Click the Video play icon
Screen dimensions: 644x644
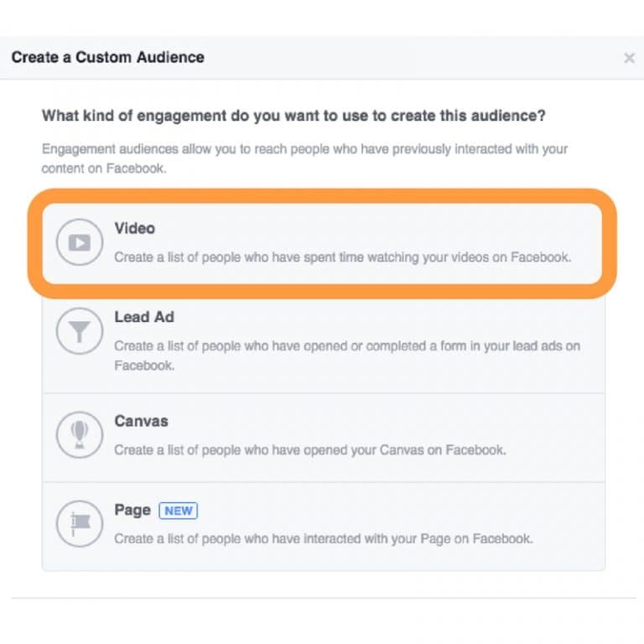[78, 242]
